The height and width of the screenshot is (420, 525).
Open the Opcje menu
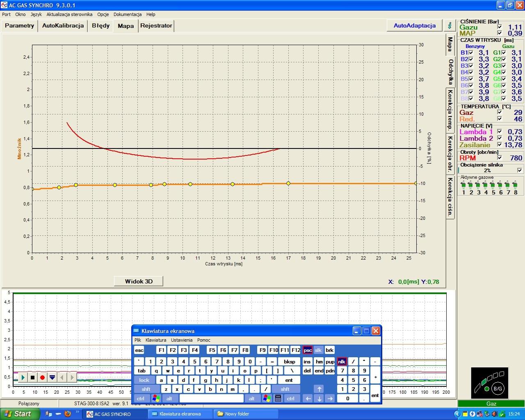click(103, 14)
